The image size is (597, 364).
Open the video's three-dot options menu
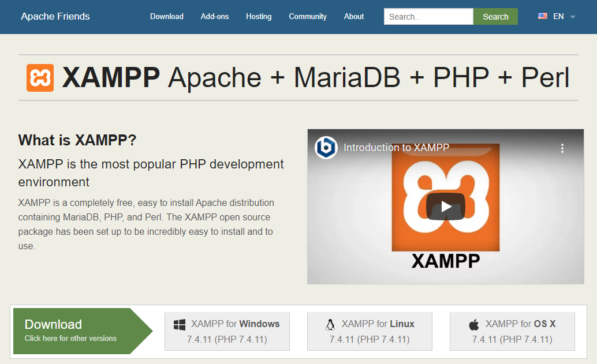pos(562,148)
